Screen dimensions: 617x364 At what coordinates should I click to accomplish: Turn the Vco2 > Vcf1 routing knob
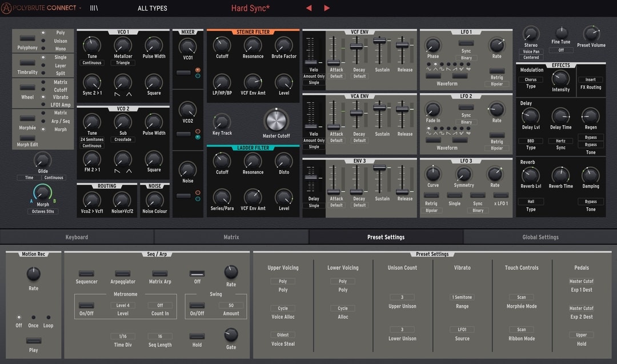coord(91,201)
